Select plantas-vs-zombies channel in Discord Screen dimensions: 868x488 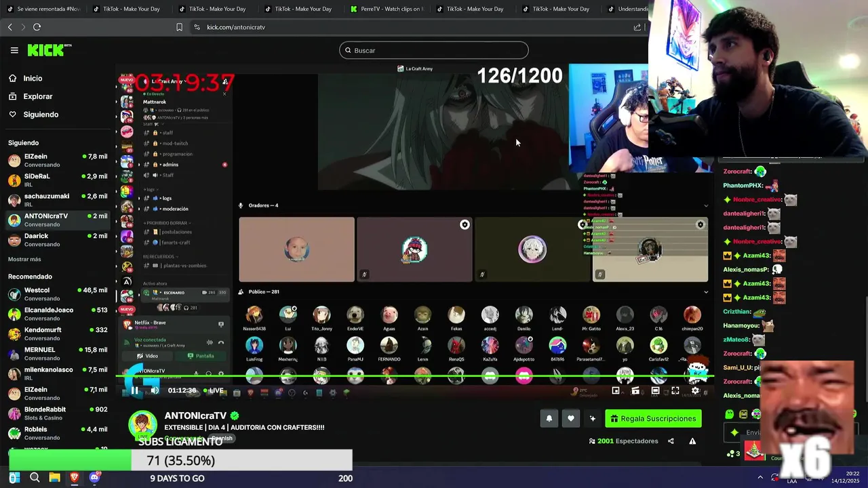click(183, 266)
